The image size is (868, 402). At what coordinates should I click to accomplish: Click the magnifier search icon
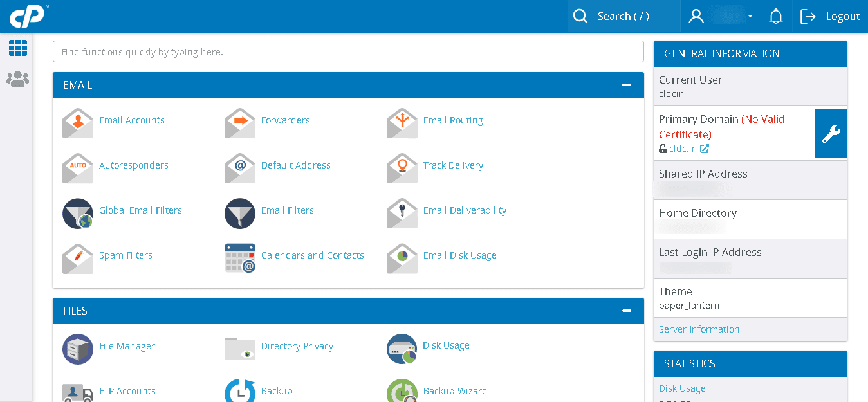[x=580, y=16]
